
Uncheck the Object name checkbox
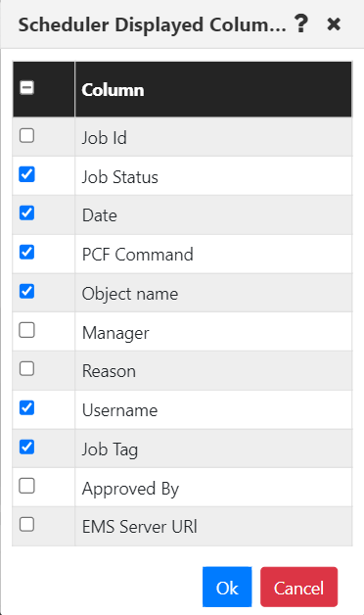pos(26,292)
